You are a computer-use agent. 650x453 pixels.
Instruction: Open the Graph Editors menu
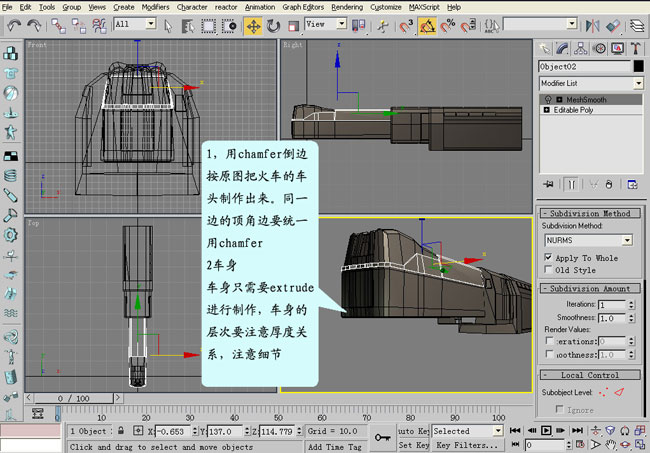pos(303,7)
